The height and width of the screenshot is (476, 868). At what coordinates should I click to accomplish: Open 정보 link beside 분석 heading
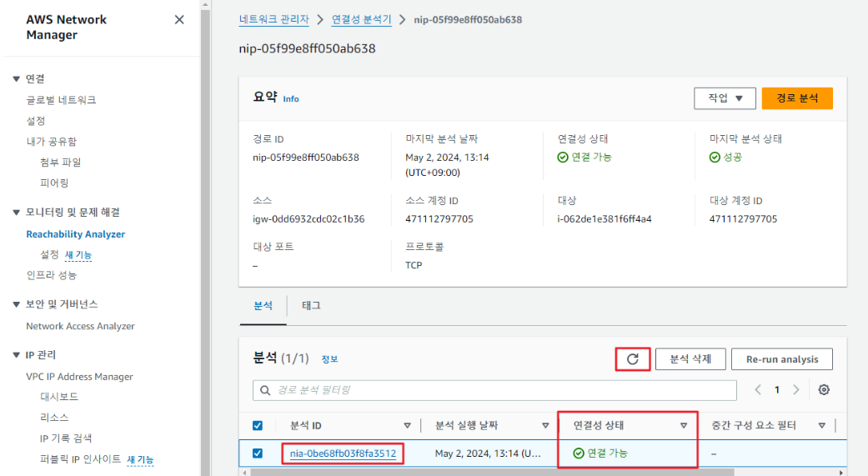click(330, 359)
